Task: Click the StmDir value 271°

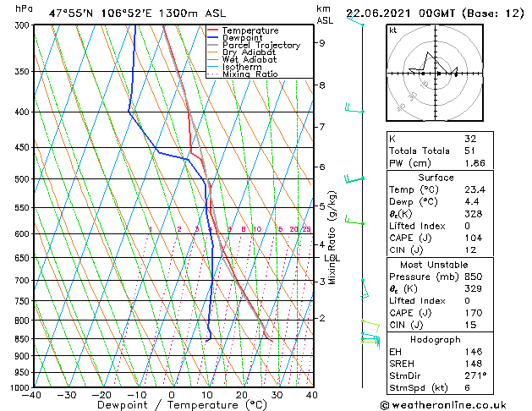Action: pos(475,375)
